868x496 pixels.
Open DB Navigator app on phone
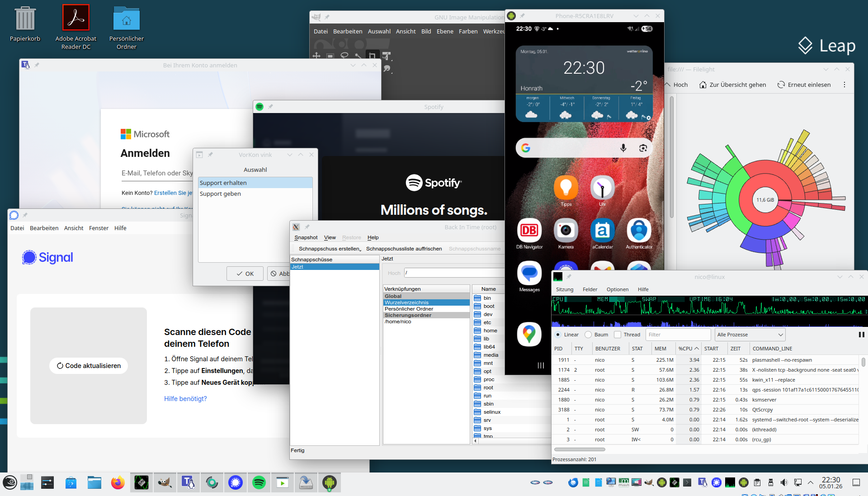(x=529, y=231)
